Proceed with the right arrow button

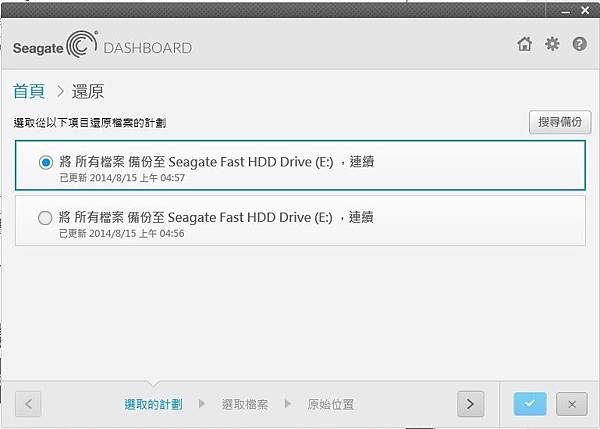(x=470, y=404)
